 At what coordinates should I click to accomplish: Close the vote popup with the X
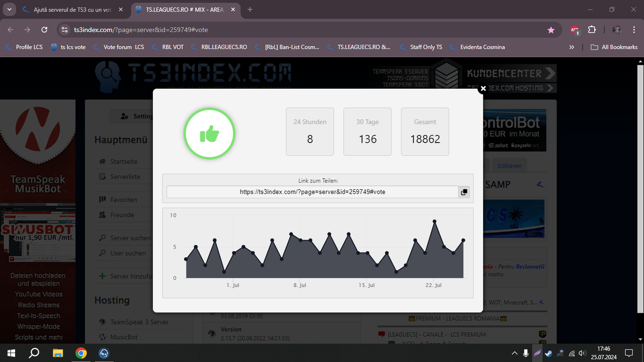[x=483, y=89]
